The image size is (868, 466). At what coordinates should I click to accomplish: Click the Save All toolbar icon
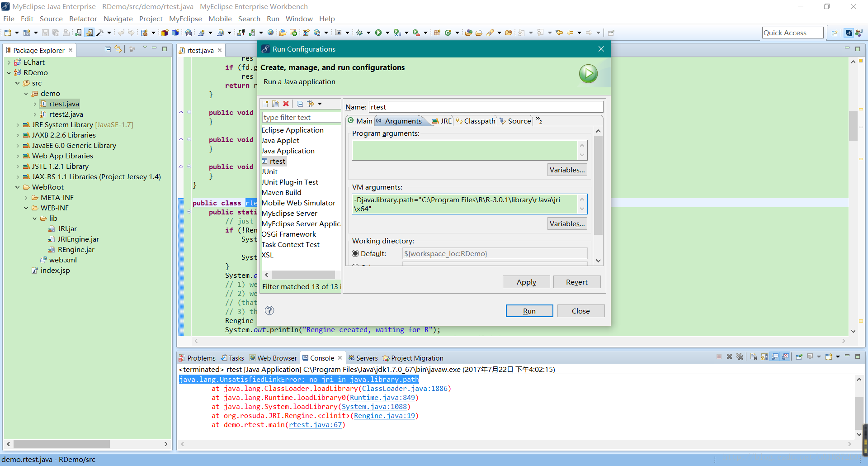coord(56,33)
